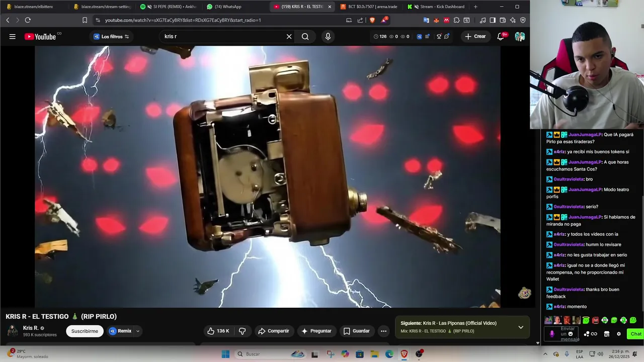Open the volume speaker tray icon
The width and height of the screenshot is (644, 362).
[x=601, y=354]
